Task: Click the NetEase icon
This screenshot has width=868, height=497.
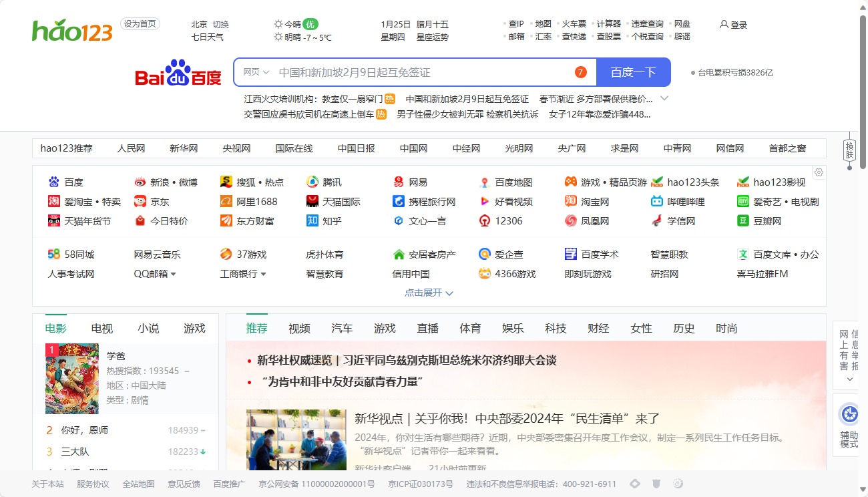Action: coord(398,182)
